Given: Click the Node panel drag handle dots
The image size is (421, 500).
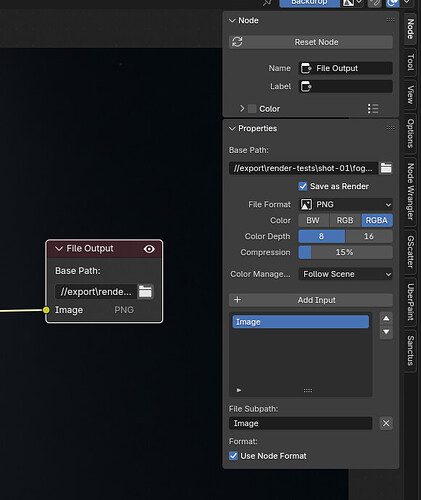Looking at the screenshot, I should 390,20.
